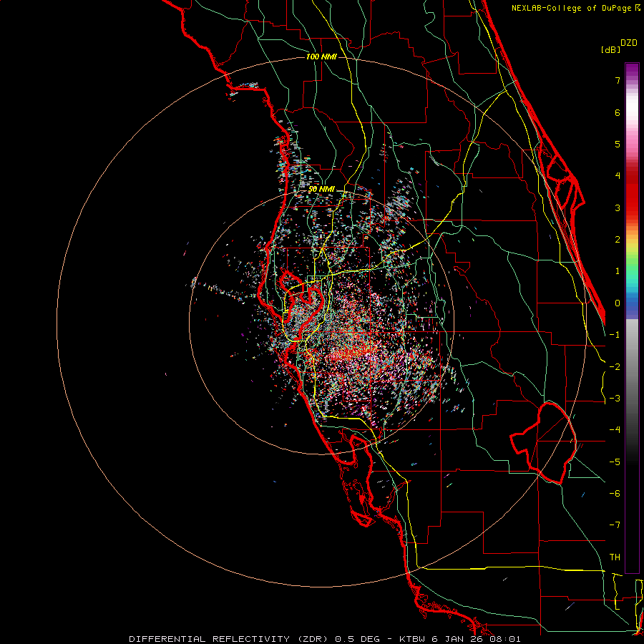Click the 50 NMI range ring label
The width and height of the screenshot is (644, 644).
point(321,189)
